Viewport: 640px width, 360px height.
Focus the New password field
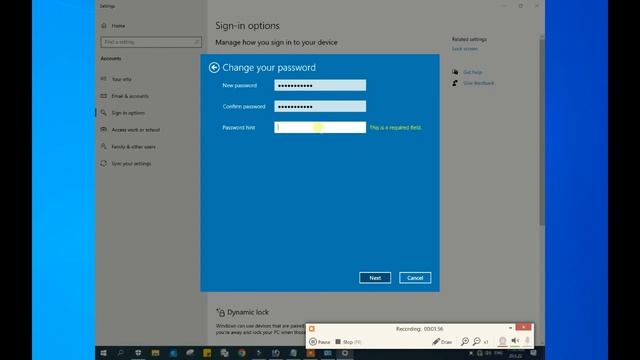coord(320,85)
